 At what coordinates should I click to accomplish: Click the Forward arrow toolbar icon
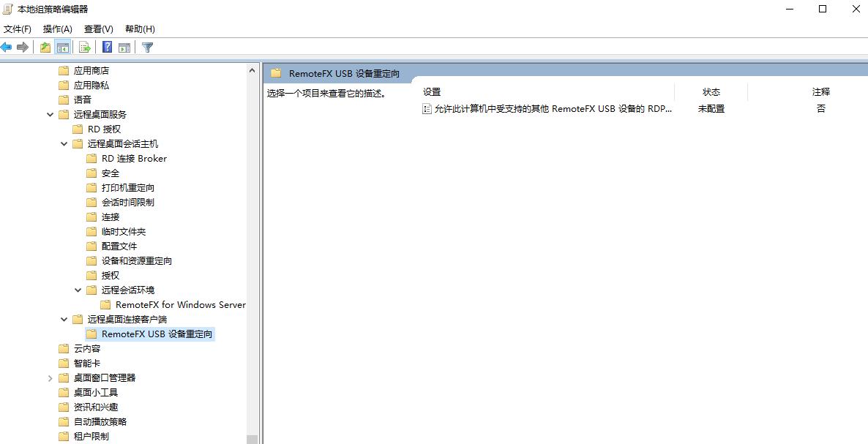point(23,48)
